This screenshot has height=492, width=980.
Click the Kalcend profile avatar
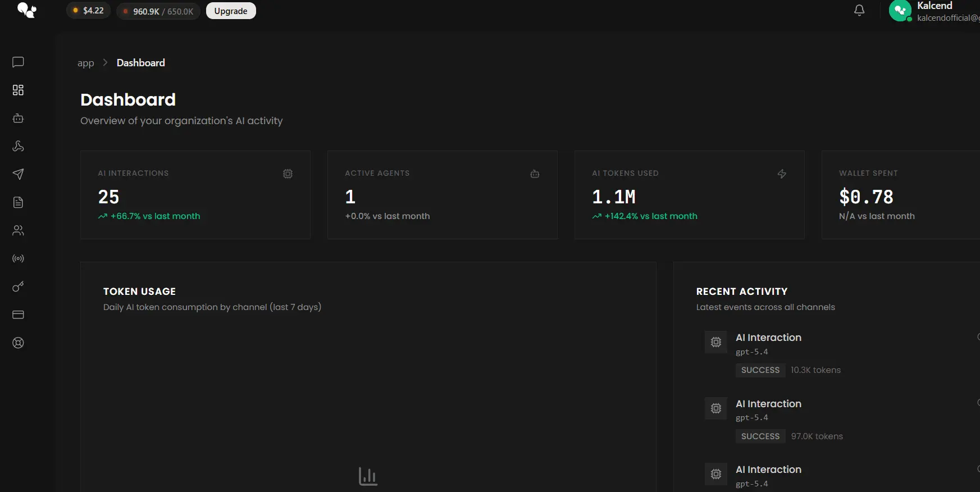(900, 10)
